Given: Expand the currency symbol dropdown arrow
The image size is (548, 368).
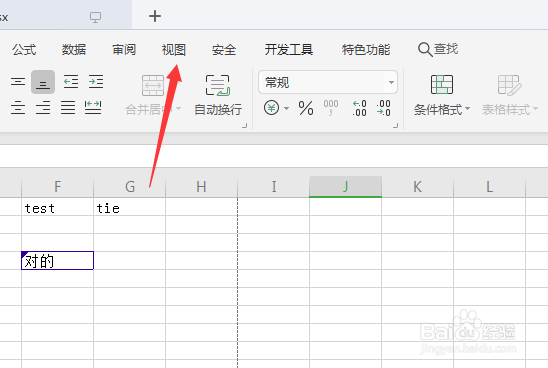Looking at the screenshot, I should pos(287,109).
